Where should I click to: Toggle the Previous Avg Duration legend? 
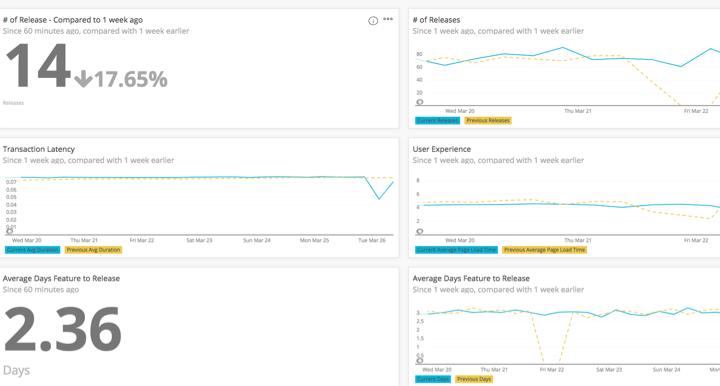93,250
